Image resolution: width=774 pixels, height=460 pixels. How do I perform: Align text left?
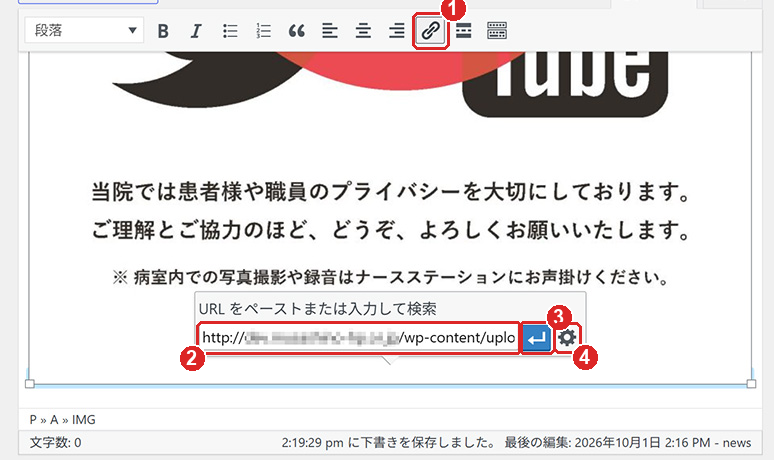click(x=330, y=31)
